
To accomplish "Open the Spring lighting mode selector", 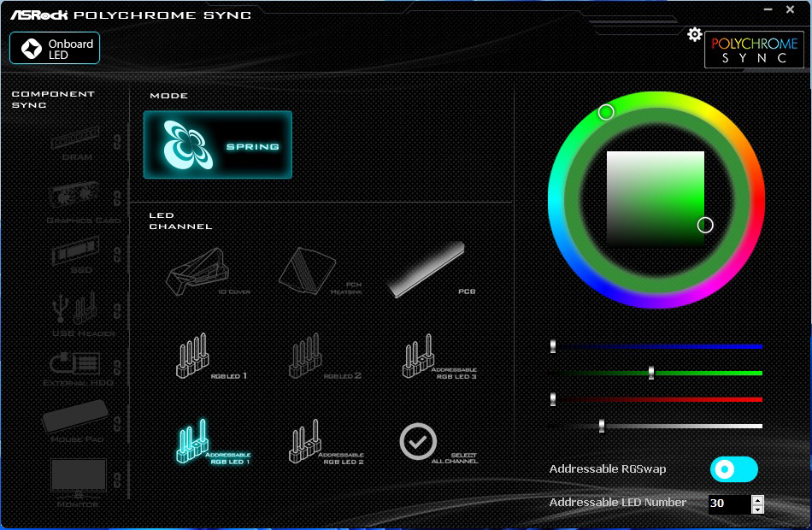I will pos(217,145).
